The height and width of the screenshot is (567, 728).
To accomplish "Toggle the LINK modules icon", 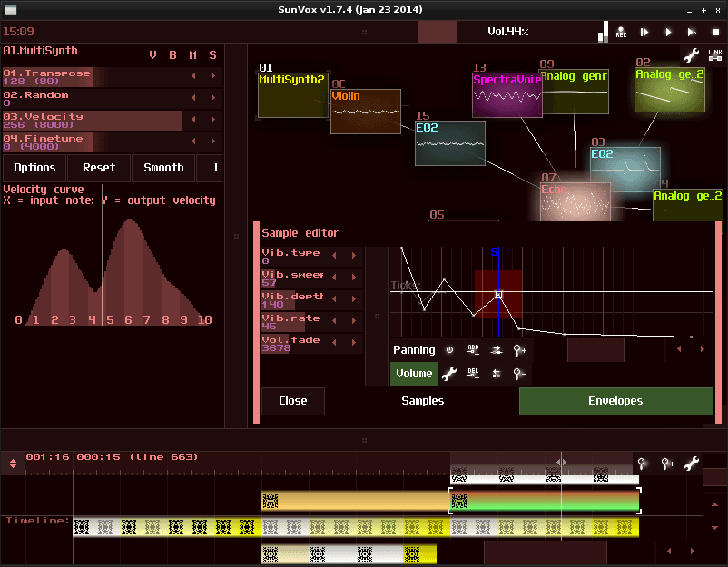I will coord(715,54).
